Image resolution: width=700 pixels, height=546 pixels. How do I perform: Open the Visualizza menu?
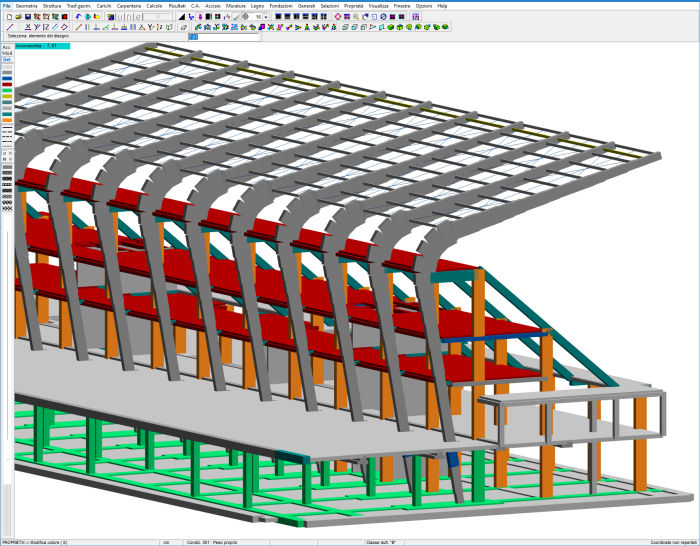click(378, 6)
